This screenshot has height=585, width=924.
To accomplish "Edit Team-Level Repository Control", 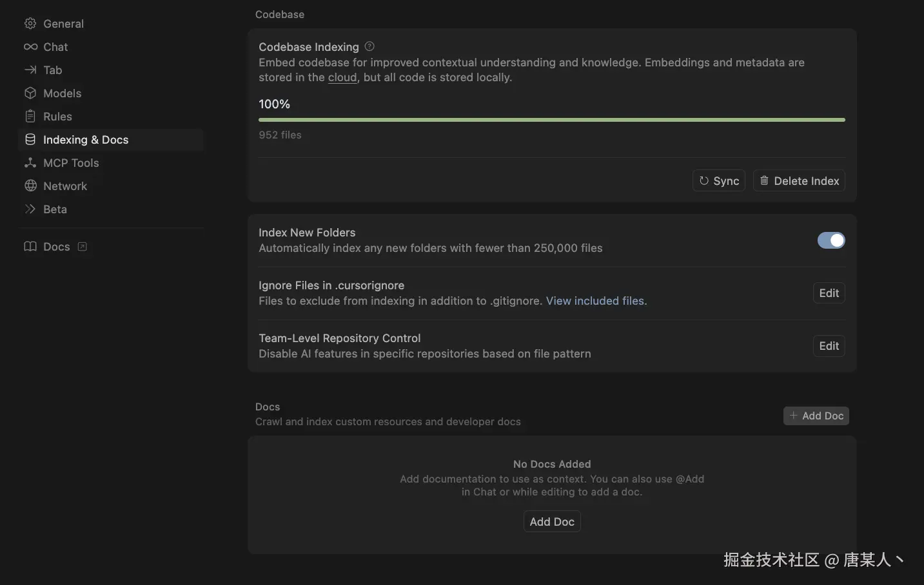I will [829, 346].
